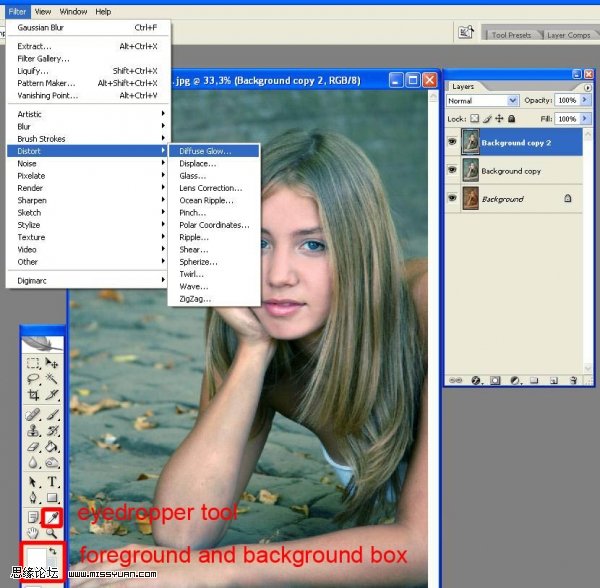
Task: Select the Type tool
Action: coord(52,481)
